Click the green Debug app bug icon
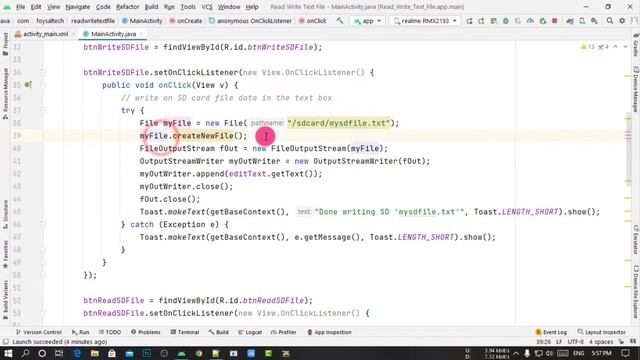The image size is (640, 360). pos(506,21)
